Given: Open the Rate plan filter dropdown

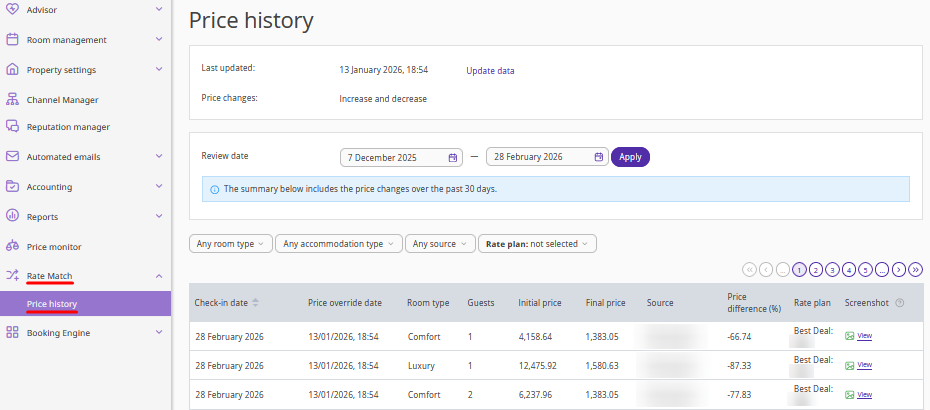Looking at the screenshot, I should coord(537,243).
